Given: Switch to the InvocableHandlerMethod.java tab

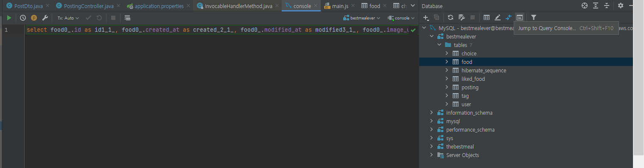Looking at the screenshot, I should point(238,6).
